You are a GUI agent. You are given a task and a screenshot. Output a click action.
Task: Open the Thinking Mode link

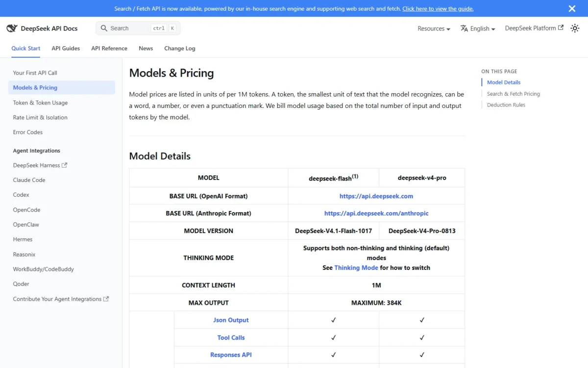pos(356,267)
